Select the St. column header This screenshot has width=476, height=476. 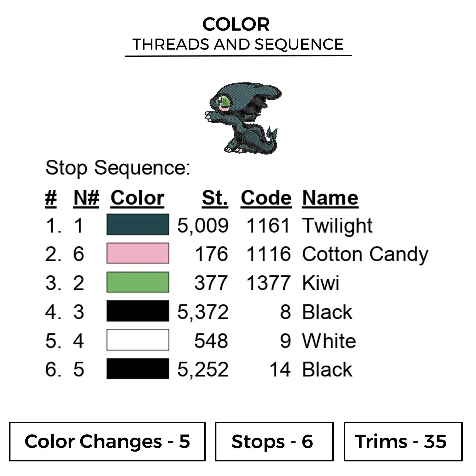(x=215, y=198)
